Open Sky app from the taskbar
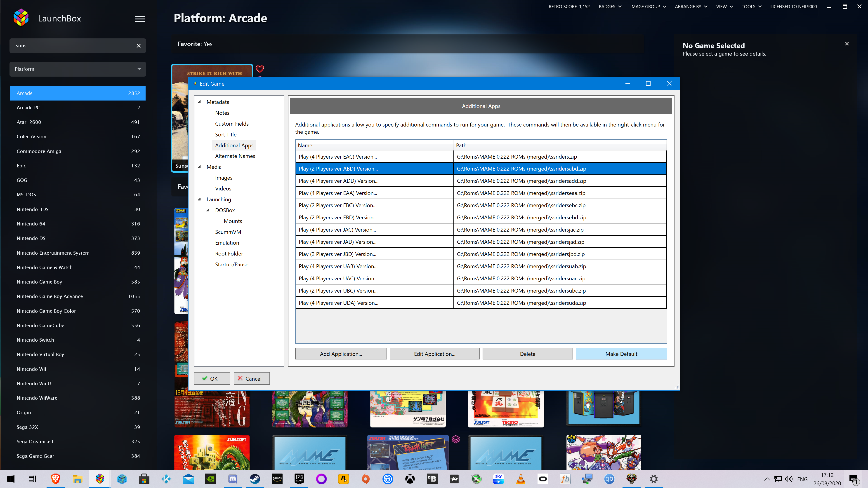 (x=498, y=479)
